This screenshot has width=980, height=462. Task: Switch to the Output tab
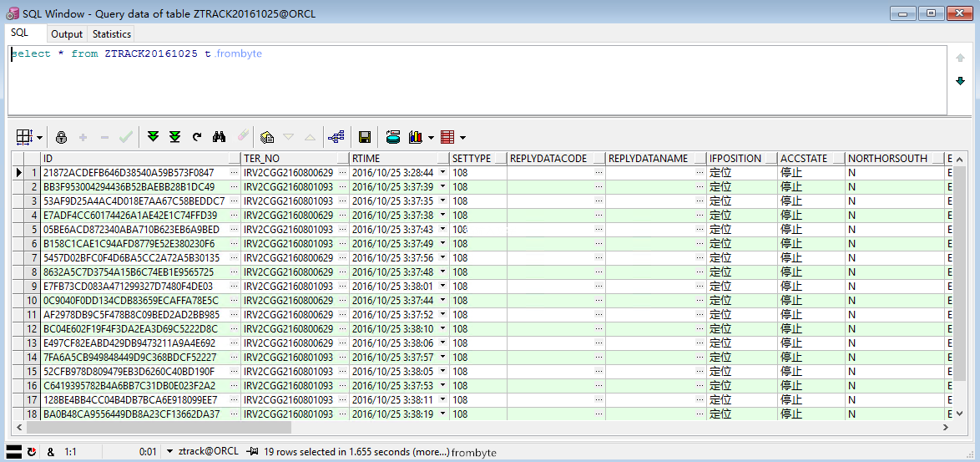(x=67, y=34)
